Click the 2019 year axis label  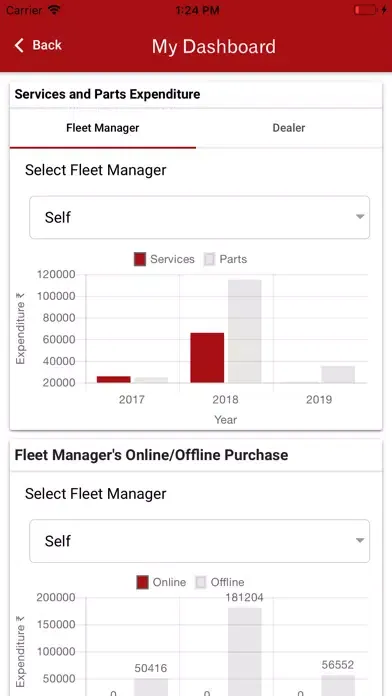click(319, 399)
